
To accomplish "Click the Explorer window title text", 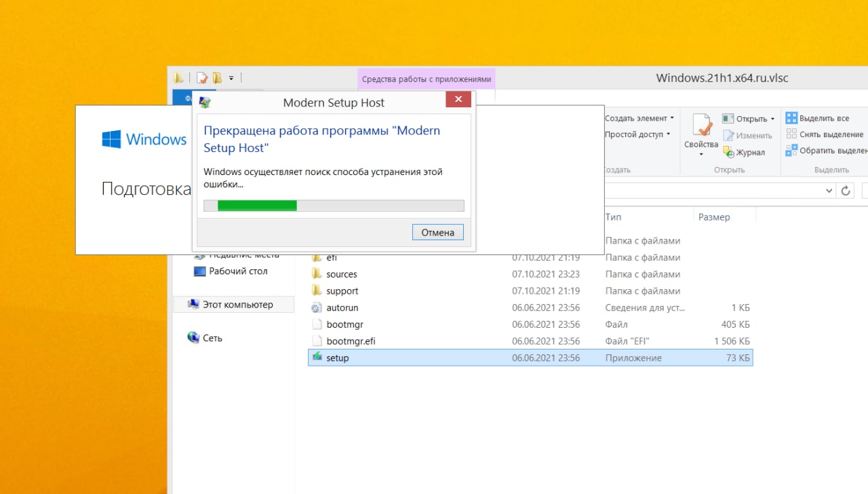I will point(722,77).
